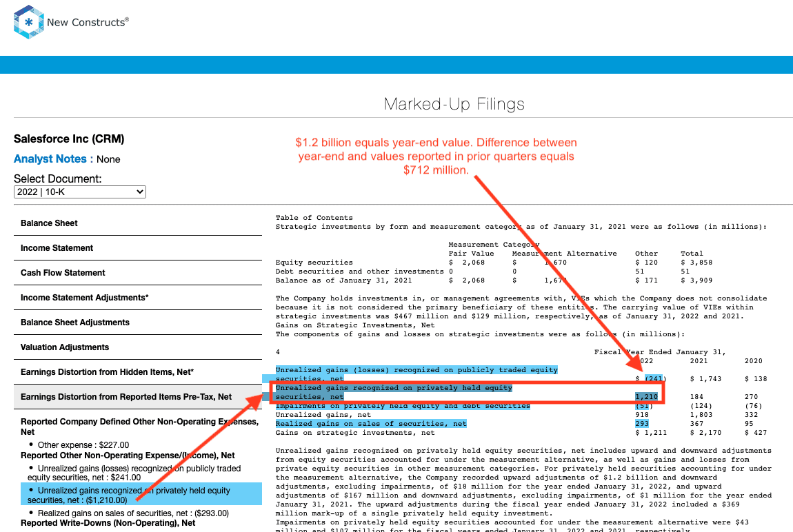Click value $ 2,170 in 2021 column
This screenshot has width=793, height=532.
pyautogui.click(x=705, y=433)
